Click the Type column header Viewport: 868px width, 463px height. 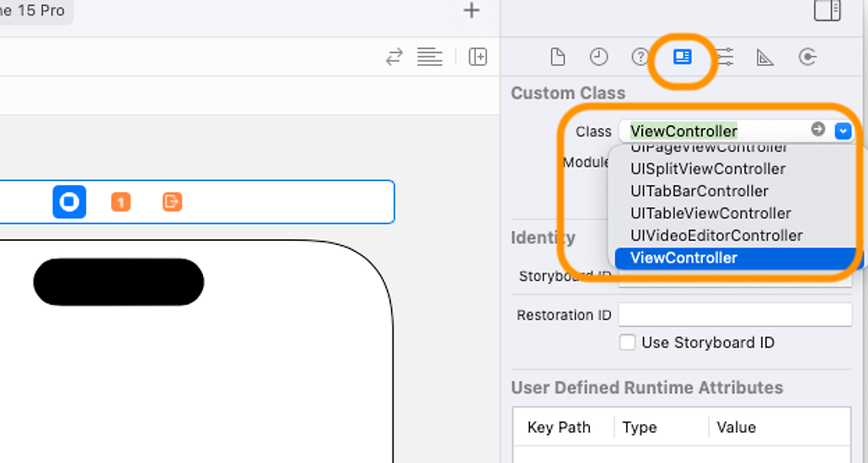tap(639, 428)
